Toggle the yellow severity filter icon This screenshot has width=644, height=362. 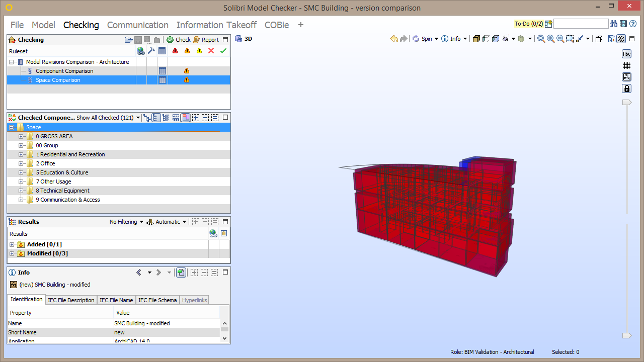(199, 51)
